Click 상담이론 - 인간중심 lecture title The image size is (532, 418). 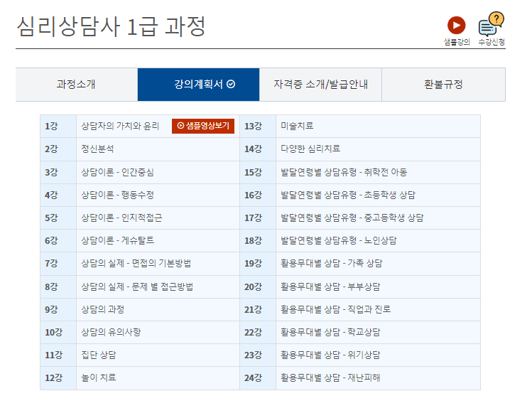117,172
